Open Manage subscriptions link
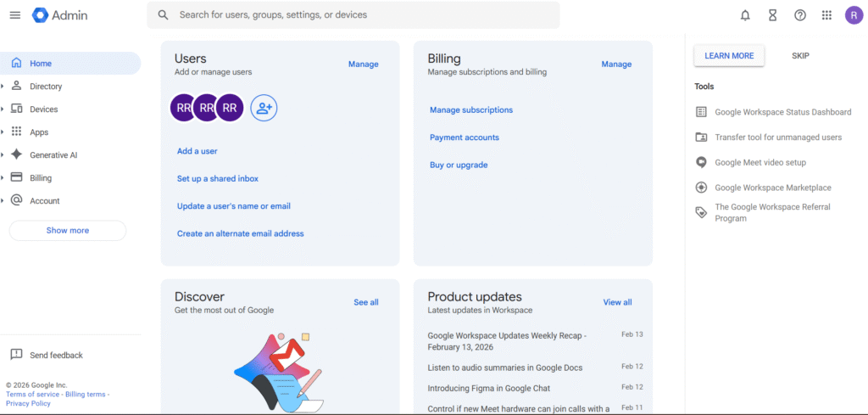 [x=471, y=109]
